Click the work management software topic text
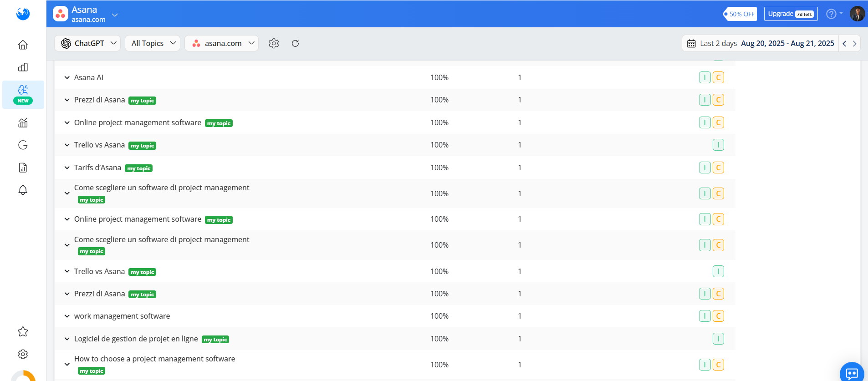 (122, 316)
